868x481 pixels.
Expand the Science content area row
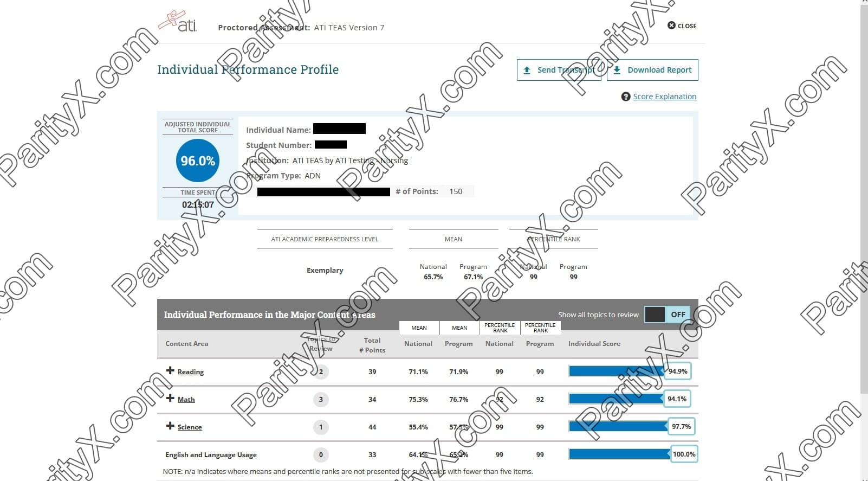170,426
